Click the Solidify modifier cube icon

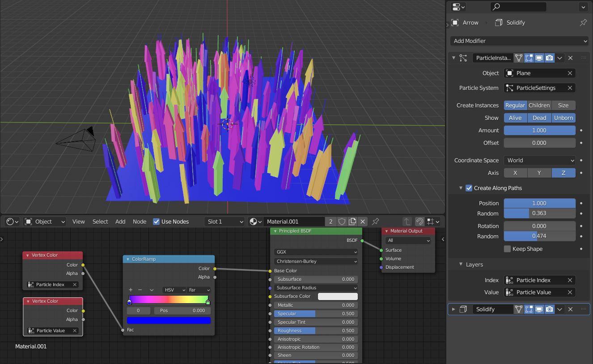pyautogui.click(x=463, y=309)
